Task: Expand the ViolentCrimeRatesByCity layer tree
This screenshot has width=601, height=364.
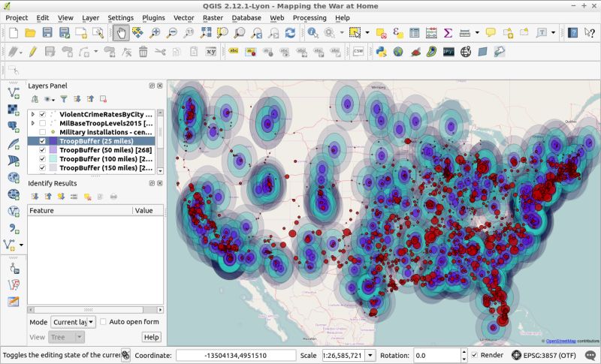Action: [32, 114]
